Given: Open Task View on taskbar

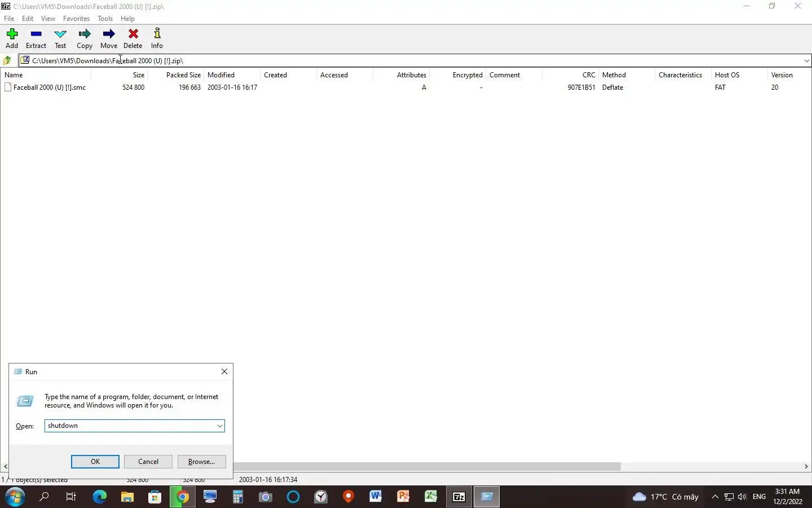Looking at the screenshot, I should 71,497.
